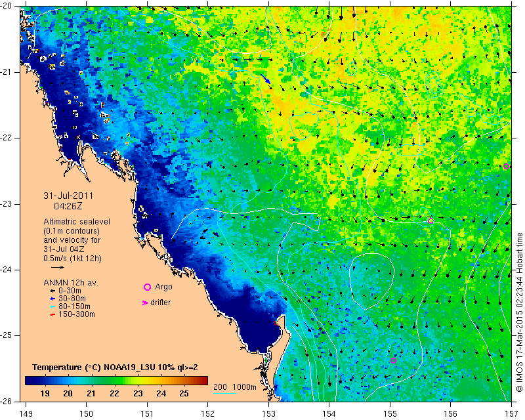Click the color bar tick label "19"
525x420 pixels.
coord(45,394)
